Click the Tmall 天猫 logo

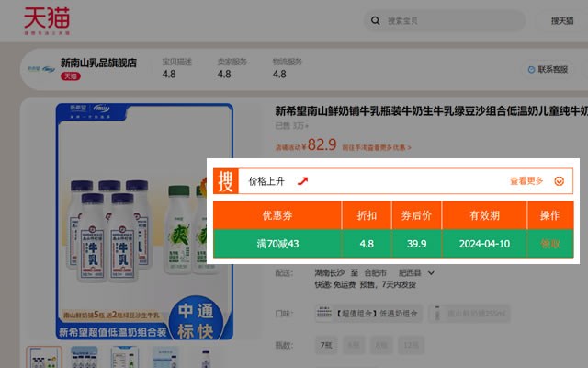[47, 20]
